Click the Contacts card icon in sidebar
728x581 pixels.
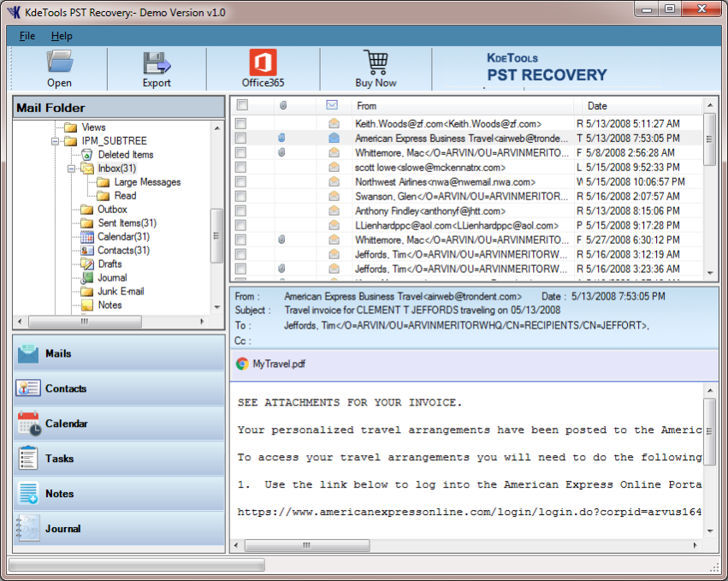click(28, 388)
